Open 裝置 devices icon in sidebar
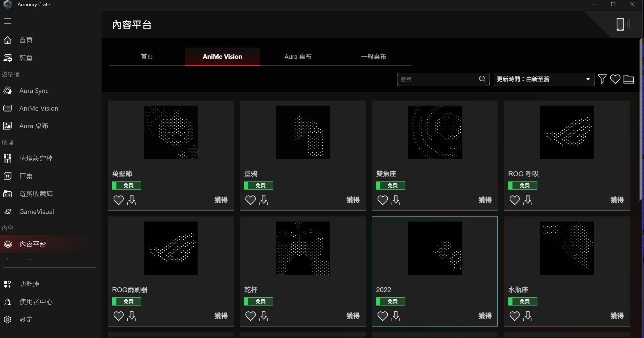Viewport: 644px width, 338px height. [8, 58]
